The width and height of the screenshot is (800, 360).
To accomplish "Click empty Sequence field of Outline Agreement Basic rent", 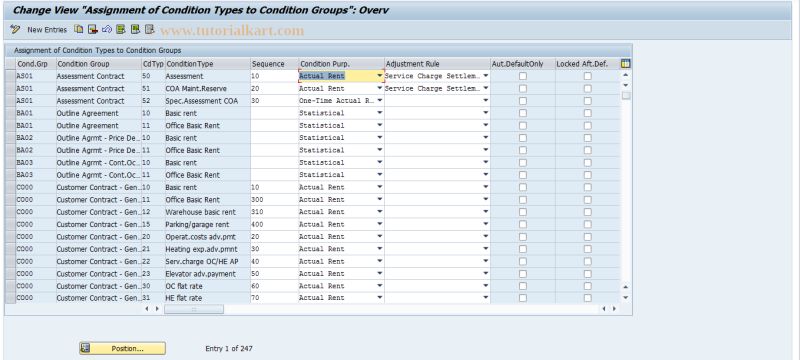I will (x=274, y=113).
